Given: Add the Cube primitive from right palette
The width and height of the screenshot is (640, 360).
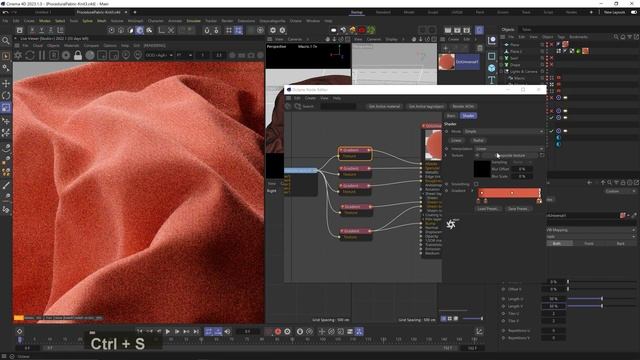Looking at the screenshot, I should coord(491,68).
